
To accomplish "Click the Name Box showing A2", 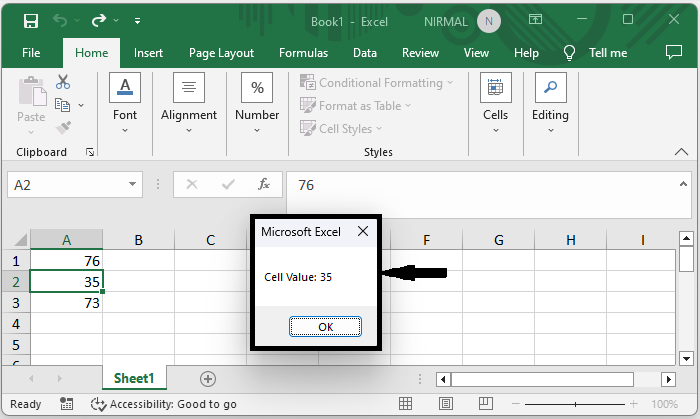I will tap(67, 184).
